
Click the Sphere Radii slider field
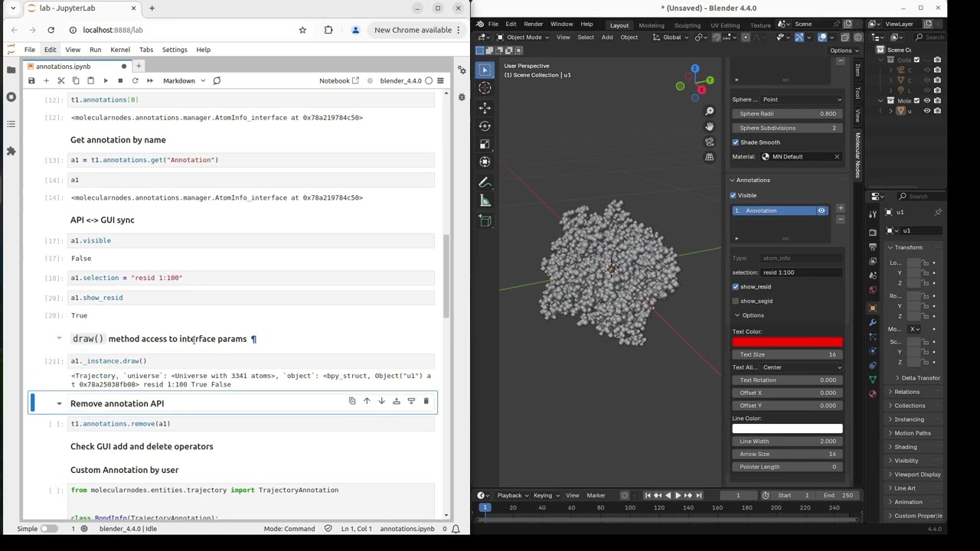[787, 113]
